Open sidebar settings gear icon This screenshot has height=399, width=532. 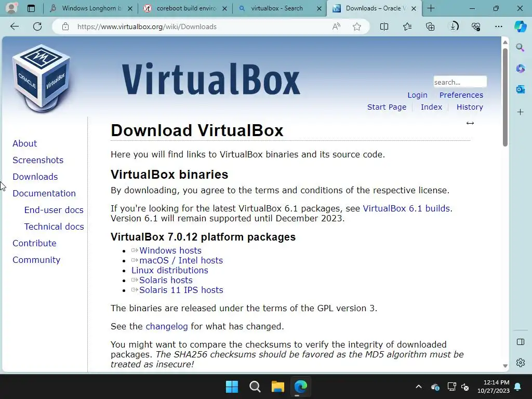521,363
